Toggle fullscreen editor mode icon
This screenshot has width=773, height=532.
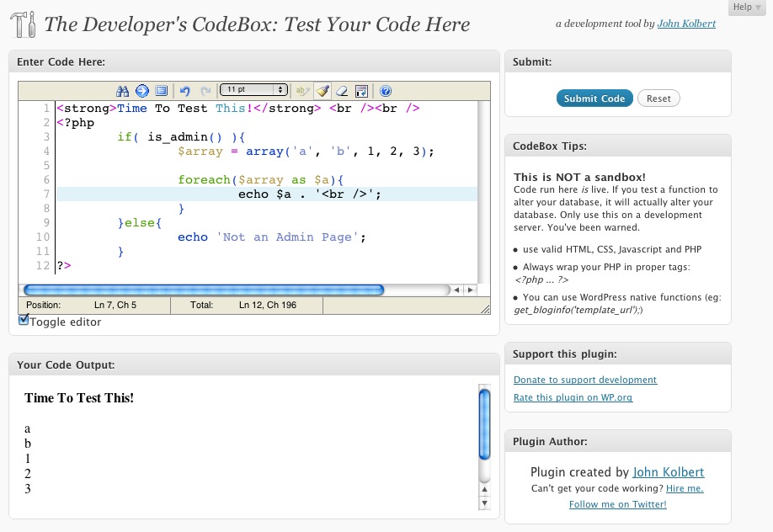point(161,91)
